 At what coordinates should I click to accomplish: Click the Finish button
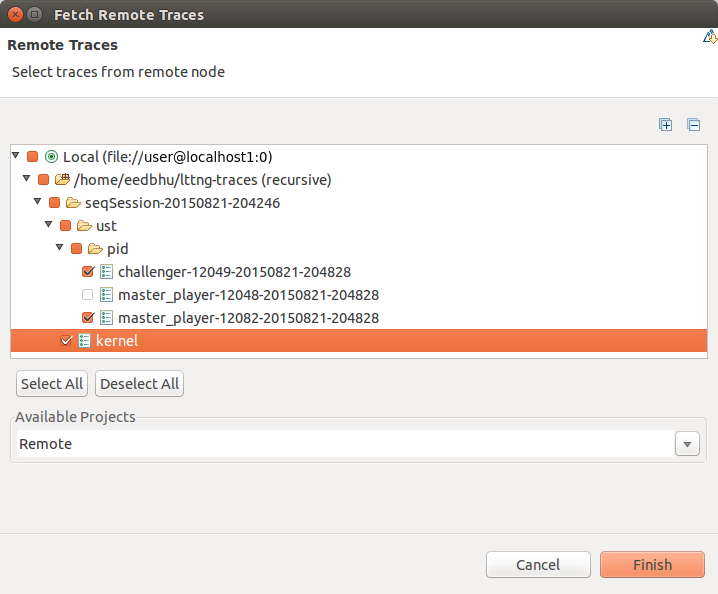click(x=652, y=565)
